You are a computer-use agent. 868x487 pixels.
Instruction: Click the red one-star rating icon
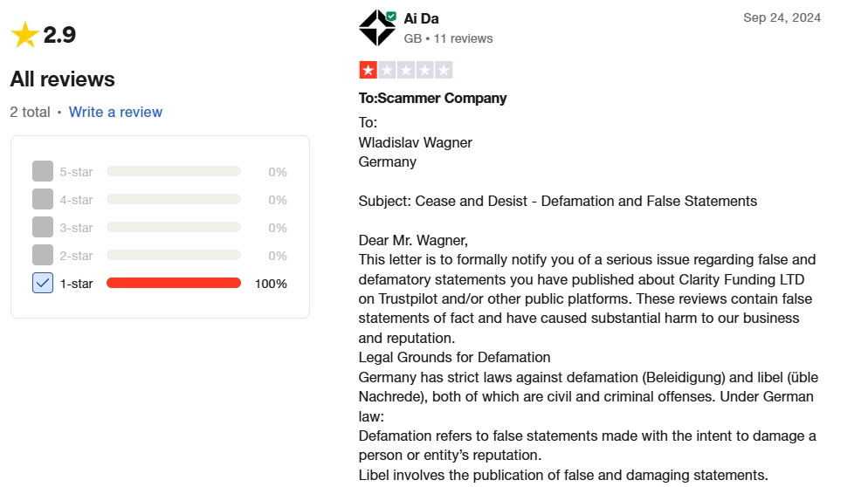pyautogui.click(x=369, y=71)
